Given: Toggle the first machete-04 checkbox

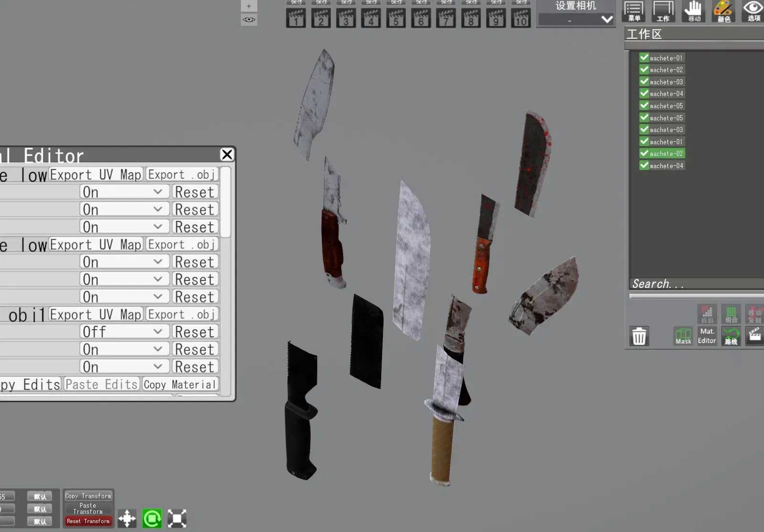Looking at the screenshot, I should [x=644, y=94].
